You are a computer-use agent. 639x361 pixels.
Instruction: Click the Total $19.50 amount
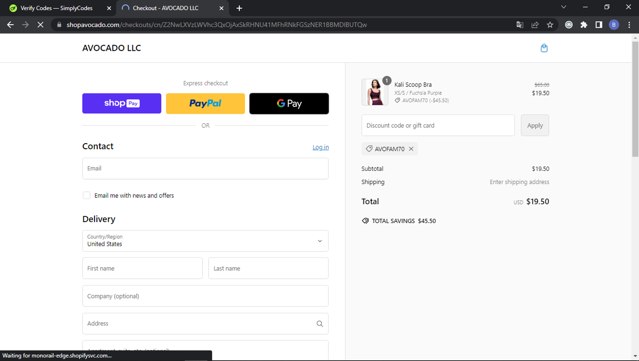tap(538, 201)
